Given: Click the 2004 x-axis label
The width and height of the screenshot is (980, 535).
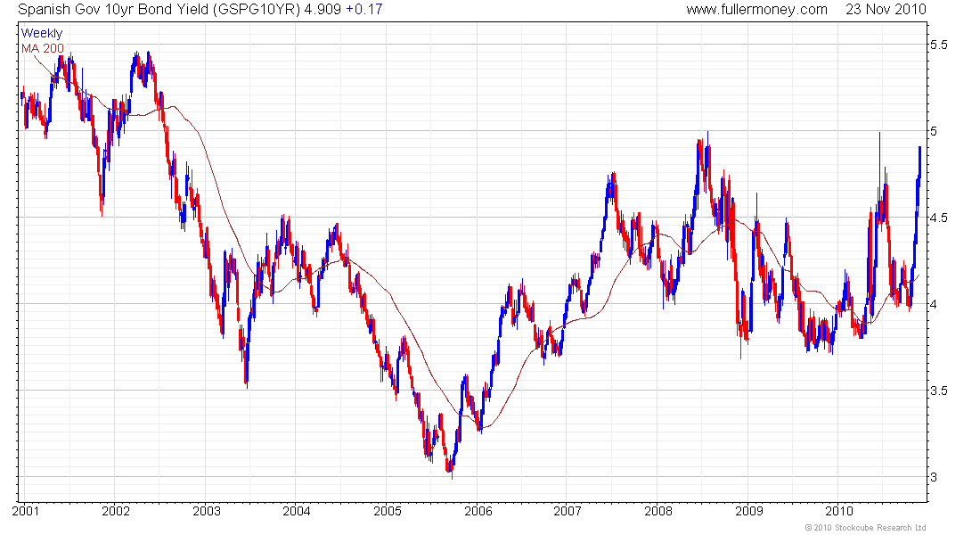Looking at the screenshot, I should point(297,511).
